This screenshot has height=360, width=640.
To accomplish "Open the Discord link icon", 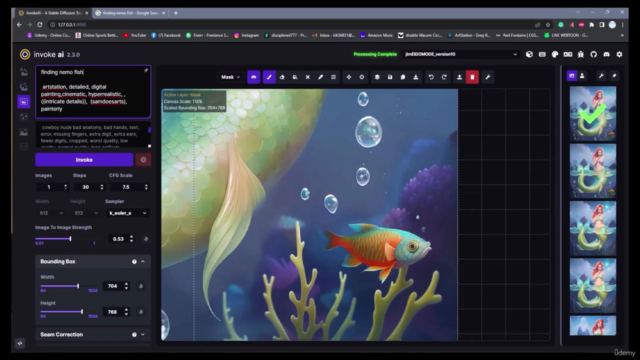I will (x=607, y=54).
